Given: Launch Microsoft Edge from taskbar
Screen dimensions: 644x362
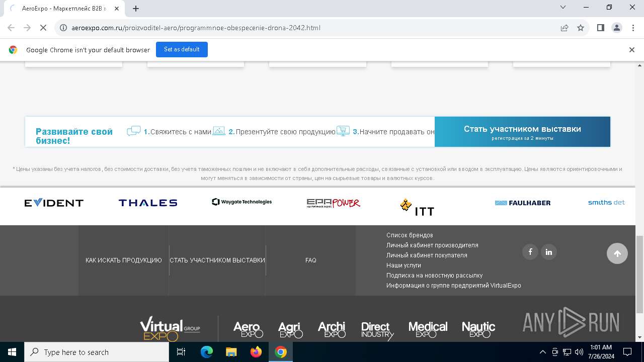Looking at the screenshot, I should (207, 352).
